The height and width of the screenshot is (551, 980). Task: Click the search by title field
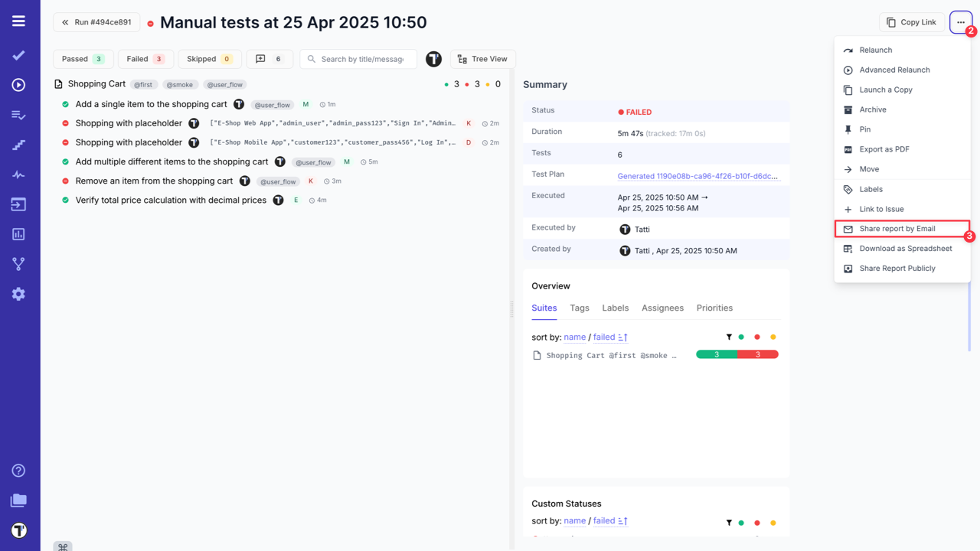(x=358, y=58)
